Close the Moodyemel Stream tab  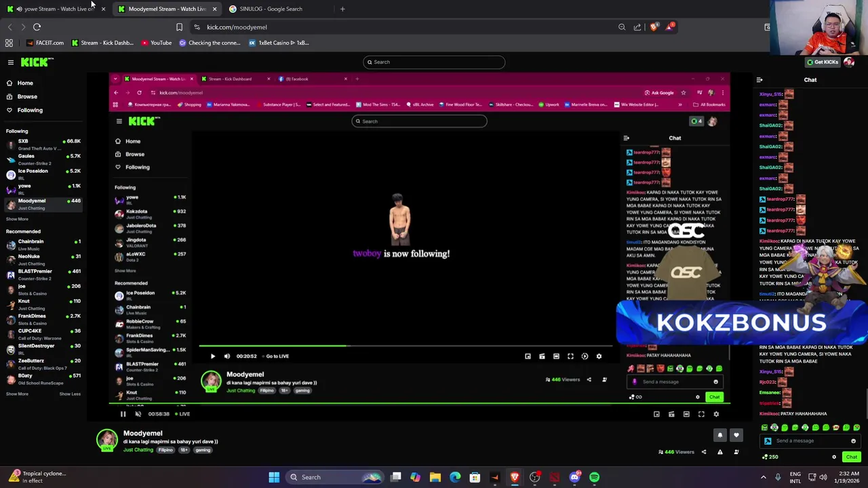pyautogui.click(x=214, y=9)
